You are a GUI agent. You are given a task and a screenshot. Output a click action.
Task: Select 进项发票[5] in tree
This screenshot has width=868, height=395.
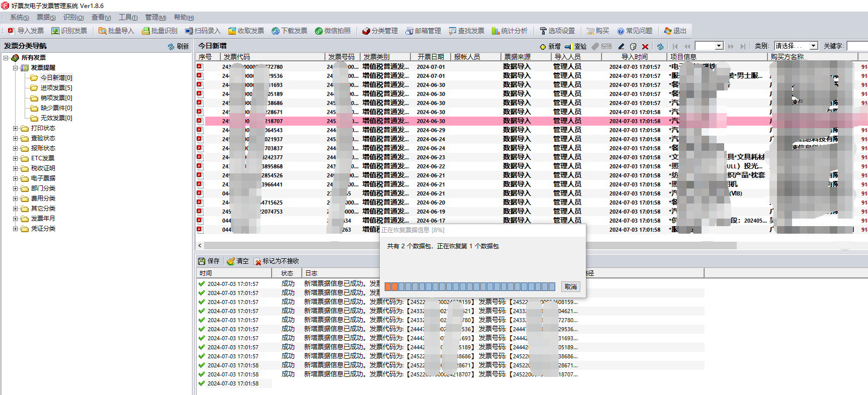56,88
